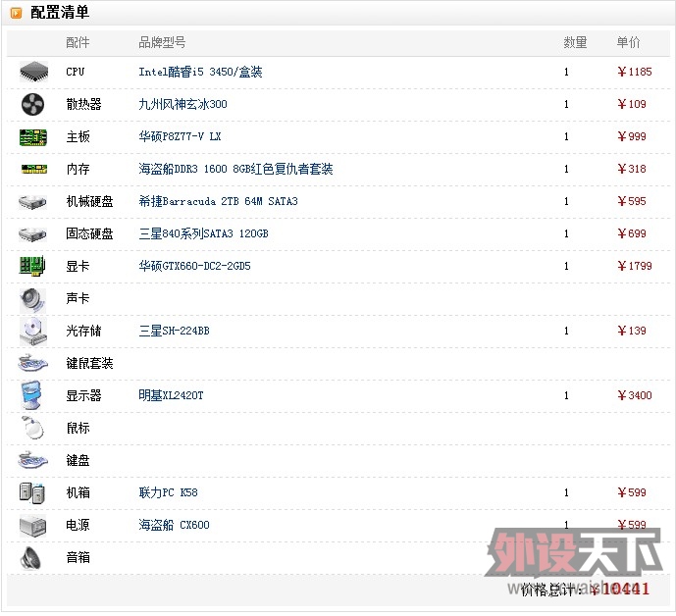676x616 pixels.
Task: Click the 鼠标 mouse icon
Action: click(x=32, y=428)
